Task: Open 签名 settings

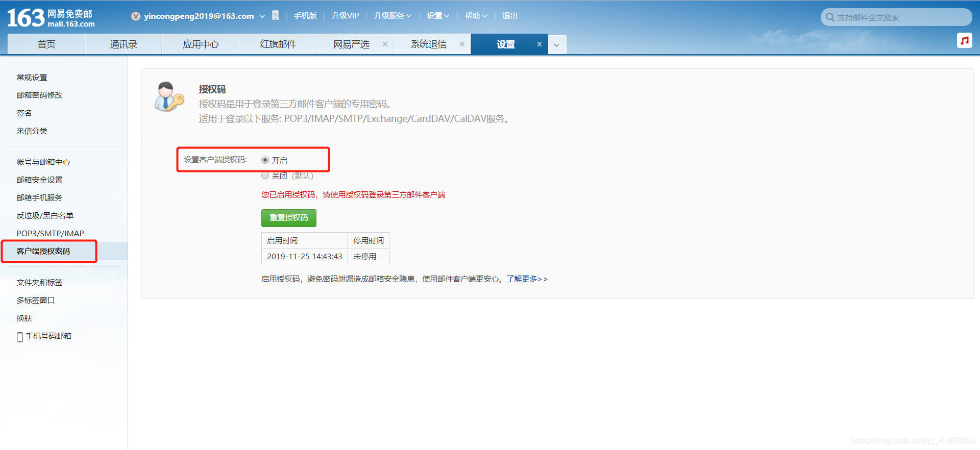Action: click(x=24, y=113)
